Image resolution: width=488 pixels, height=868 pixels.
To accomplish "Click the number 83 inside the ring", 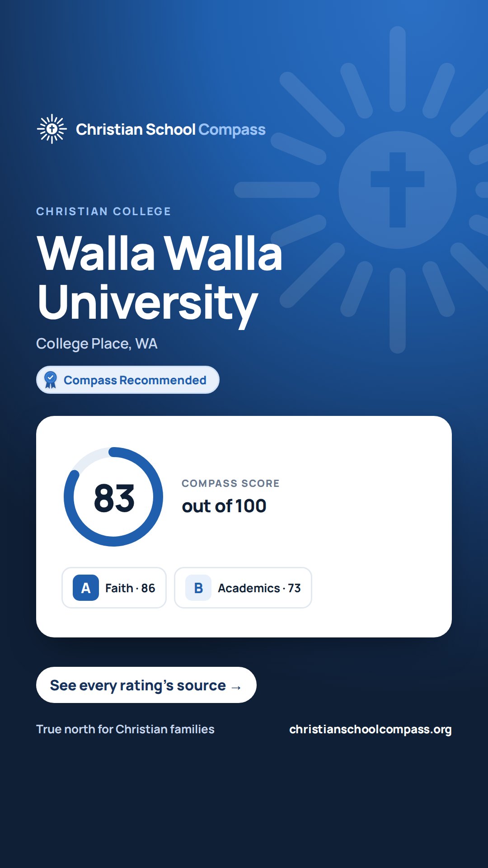I will (114, 498).
